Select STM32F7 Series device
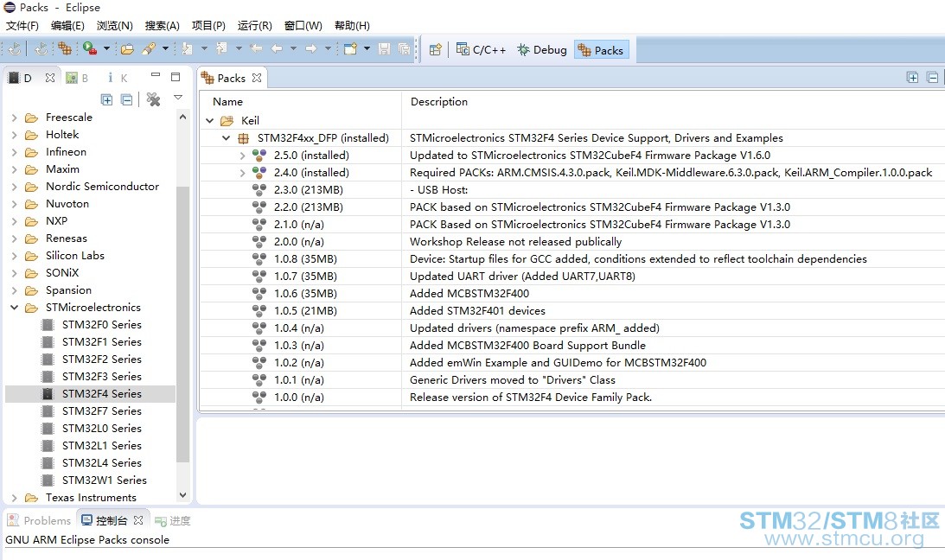 (101, 411)
